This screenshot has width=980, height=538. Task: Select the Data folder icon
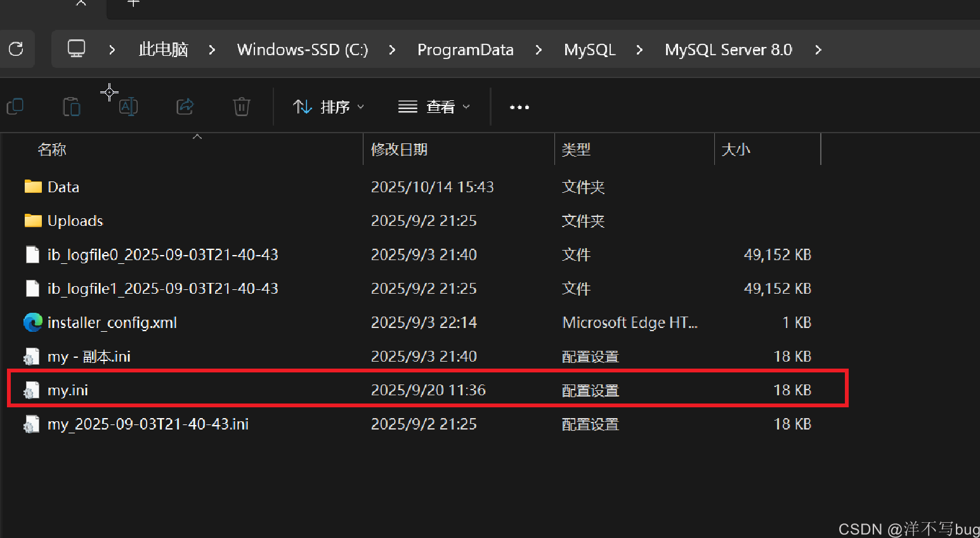tap(33, 187)
